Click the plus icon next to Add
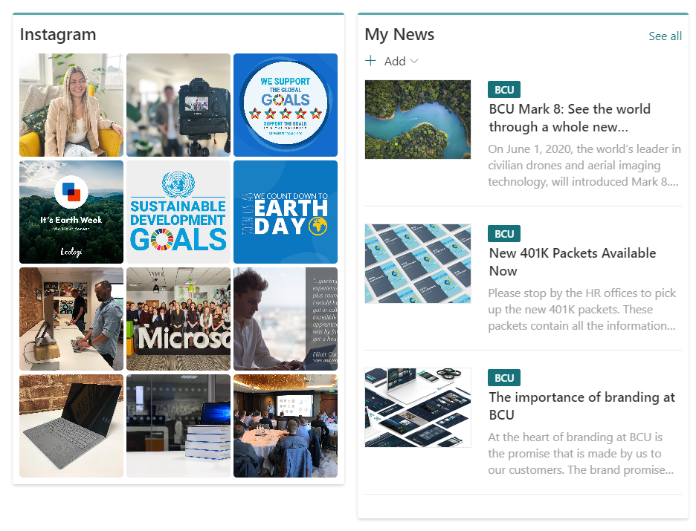Viewport: 696px width, 531px height. tap(370, 61)
